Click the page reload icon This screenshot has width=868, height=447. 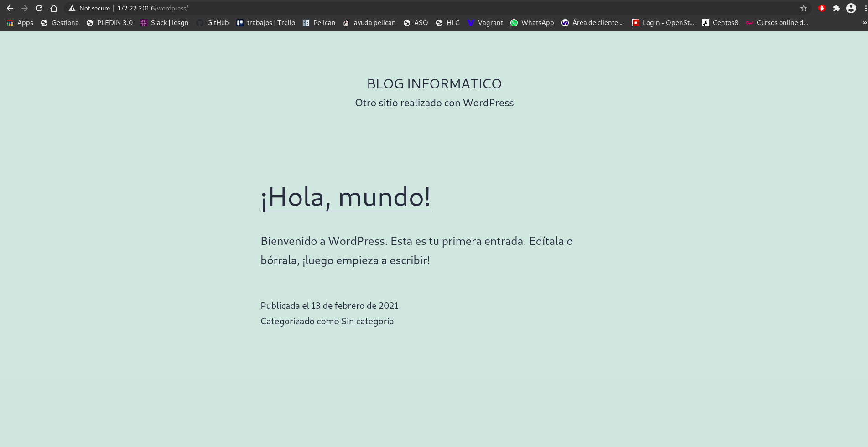[39, 8]
